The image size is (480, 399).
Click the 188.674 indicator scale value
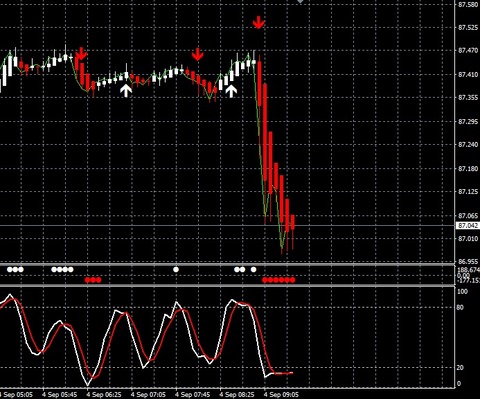469,270
